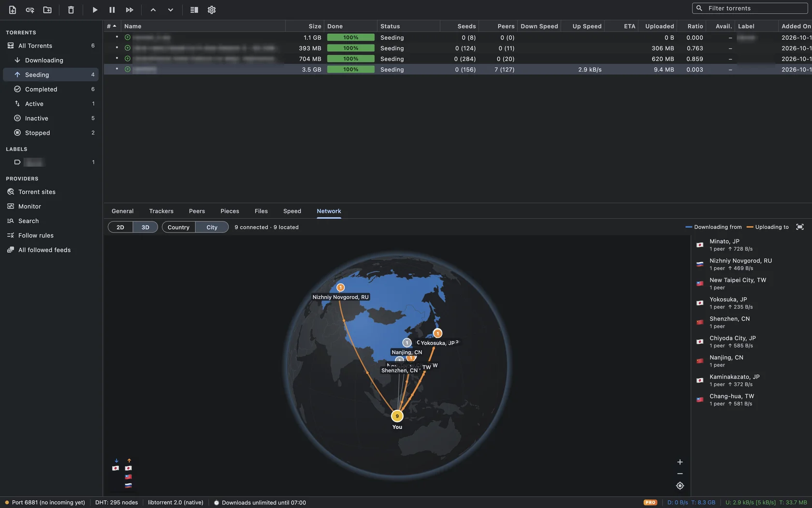The image size is (812, 508).
Task: Click the create new folder icon
Action: 47,10
